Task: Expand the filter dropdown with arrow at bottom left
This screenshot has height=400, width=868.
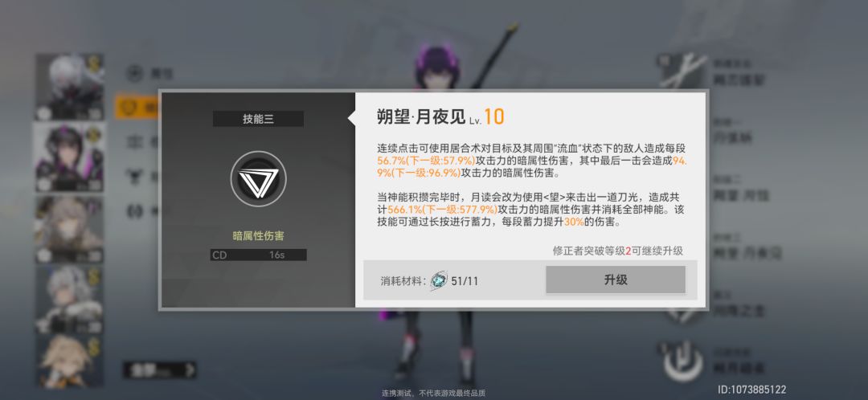Action: (x=160, y=369)
